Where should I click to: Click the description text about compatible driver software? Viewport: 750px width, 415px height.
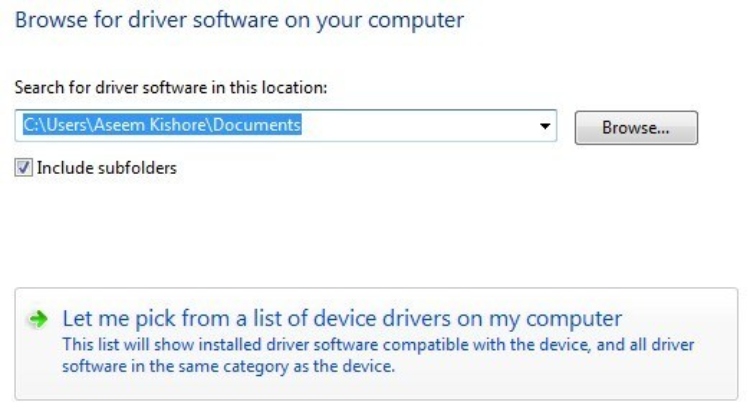378,355
